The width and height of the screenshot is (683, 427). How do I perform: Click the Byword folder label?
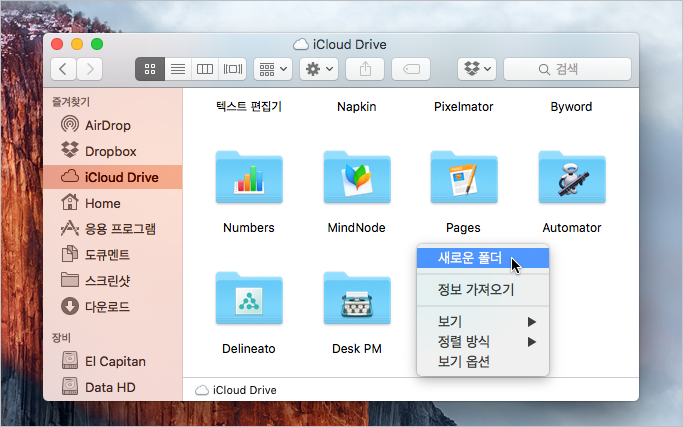571,107
